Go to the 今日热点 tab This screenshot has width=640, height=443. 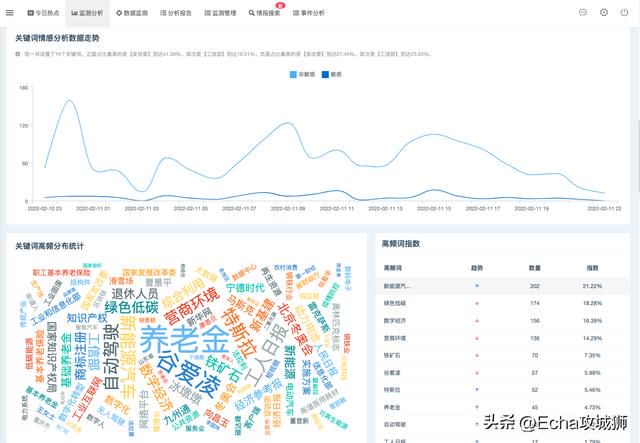click(43, 13)
